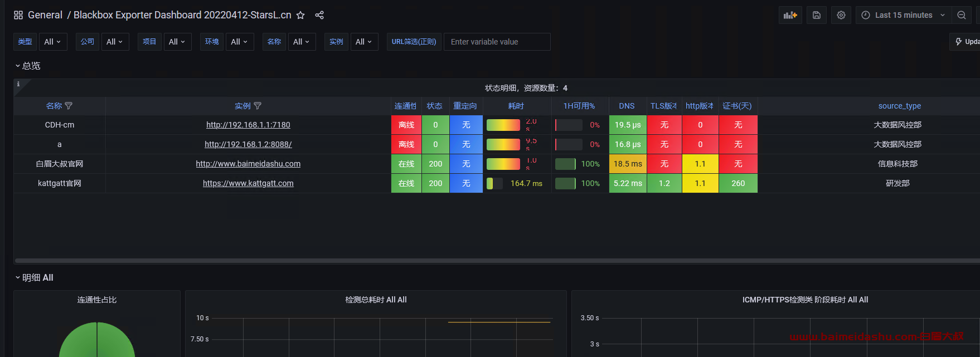Open the 名称 All dropdown

[x=302, y=42]
